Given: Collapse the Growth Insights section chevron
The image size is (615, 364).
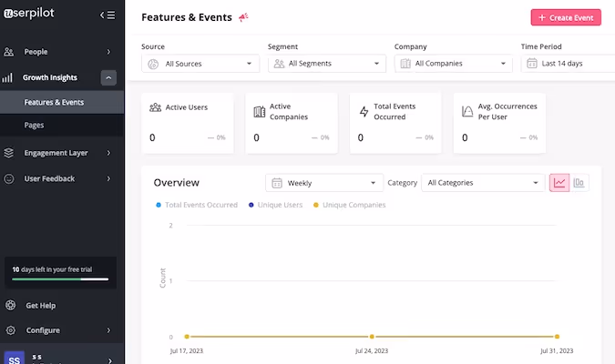Looking at the screenshot, I should point(108,77).
